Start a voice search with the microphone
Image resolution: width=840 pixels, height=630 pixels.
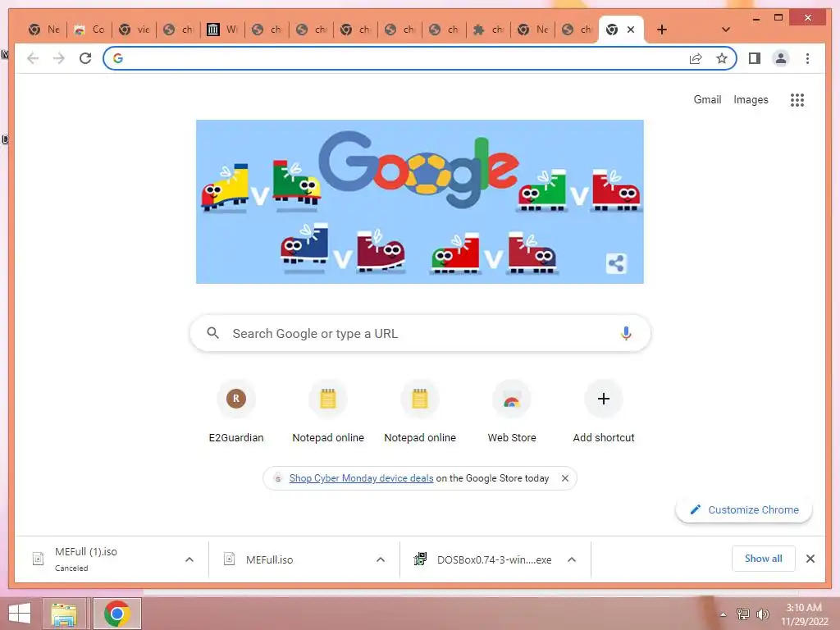point(626,333)
